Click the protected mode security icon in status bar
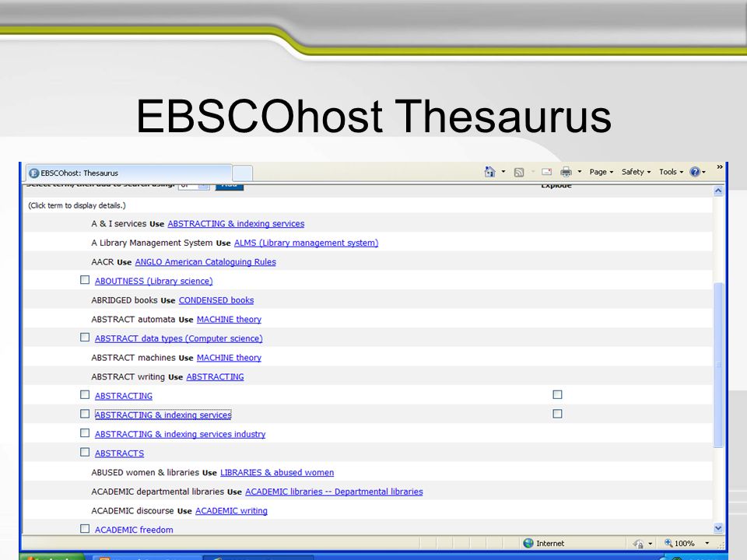The height and width of the screenshot is (560, 747). point(638,544)
